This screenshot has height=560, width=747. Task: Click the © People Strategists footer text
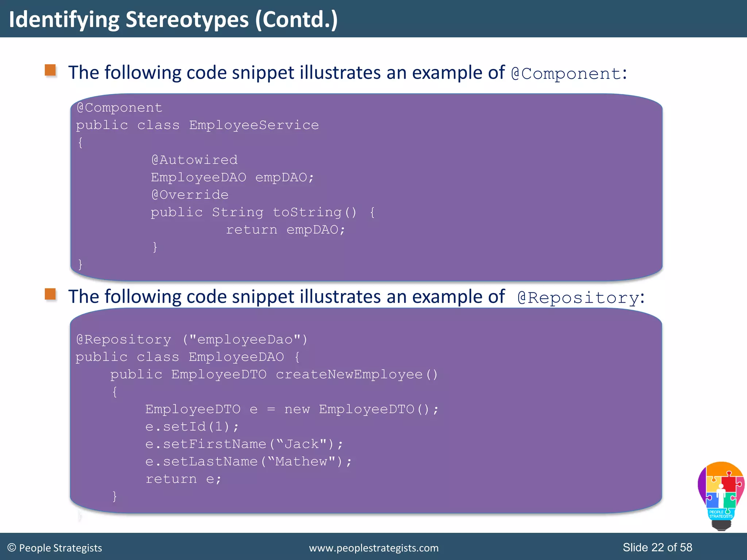tap(55, 548)
